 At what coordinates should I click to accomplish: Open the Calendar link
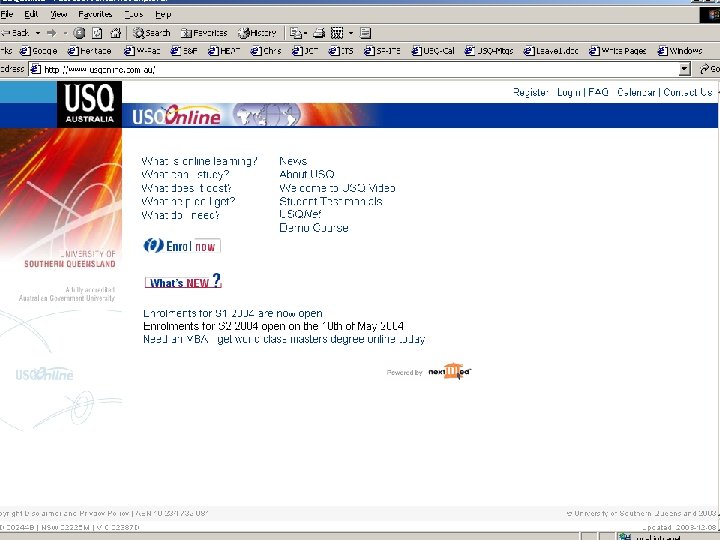tap(636, 92)
